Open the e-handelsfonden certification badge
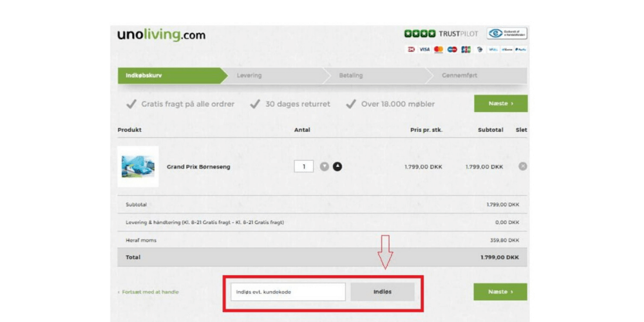644x322 pixels. point(507,33)
